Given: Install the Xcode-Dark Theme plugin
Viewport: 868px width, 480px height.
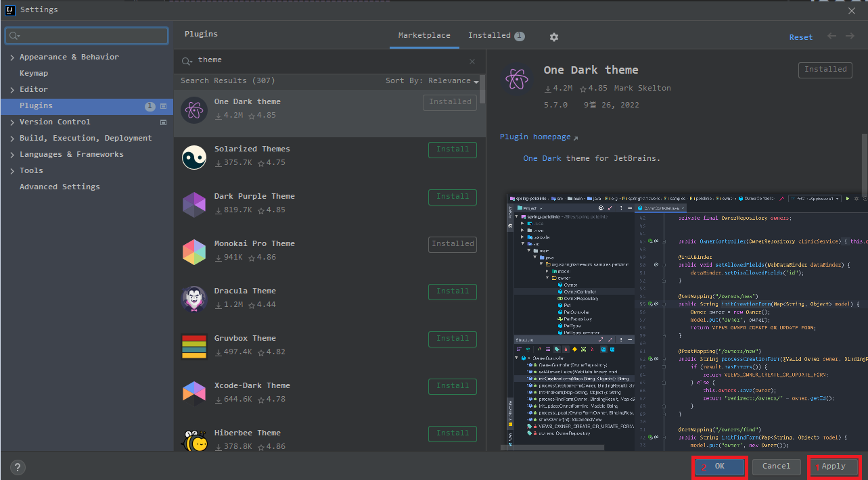Looking at the screenshot, I should (453, 386).
